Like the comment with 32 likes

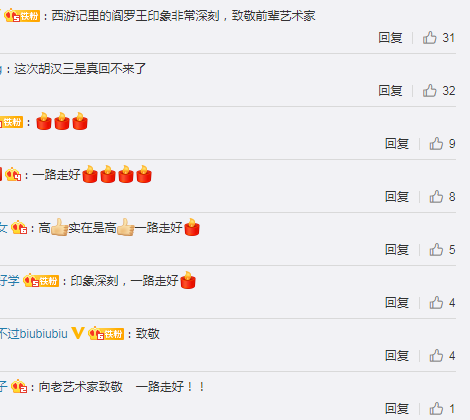(x=430, y=91)
